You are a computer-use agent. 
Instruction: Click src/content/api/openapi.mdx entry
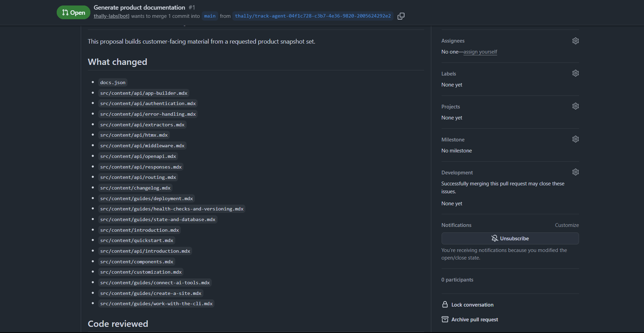pos(138,156)
